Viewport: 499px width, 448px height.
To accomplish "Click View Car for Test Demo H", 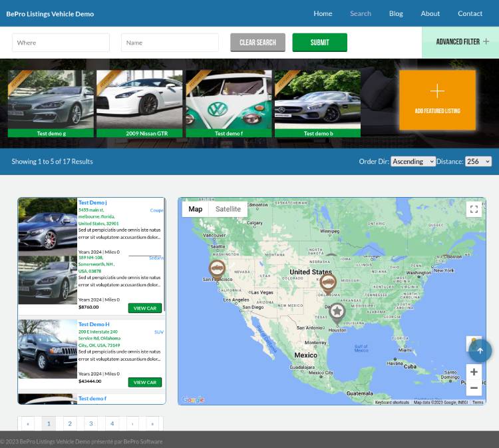I will [145, 382].
